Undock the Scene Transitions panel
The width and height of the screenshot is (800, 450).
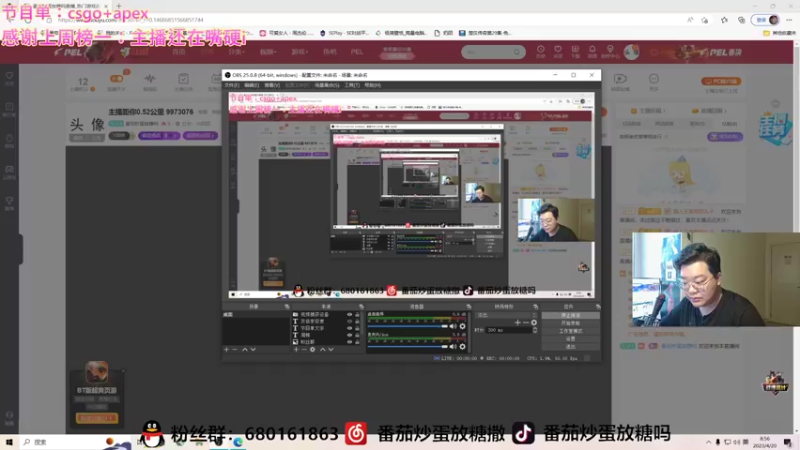pyautogui.click(x=535, y=307)
